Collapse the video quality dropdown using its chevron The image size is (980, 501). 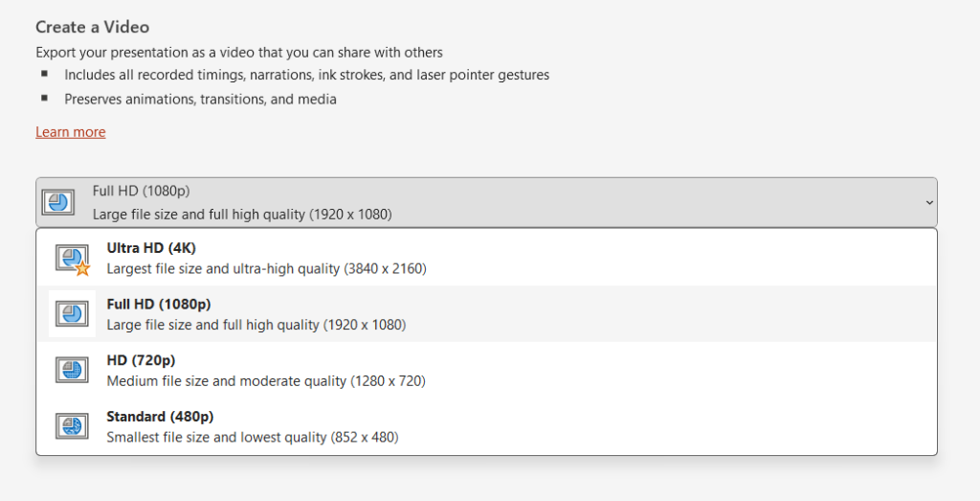click(928, 202)
